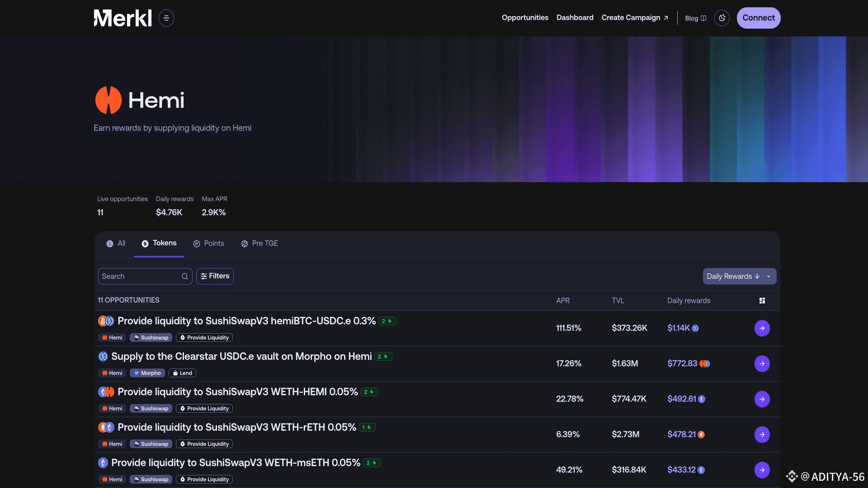This screenshot has width=868, height=488.
Task: Open the Clearstar USDC.e vault via its arrow
Action: 762,364
